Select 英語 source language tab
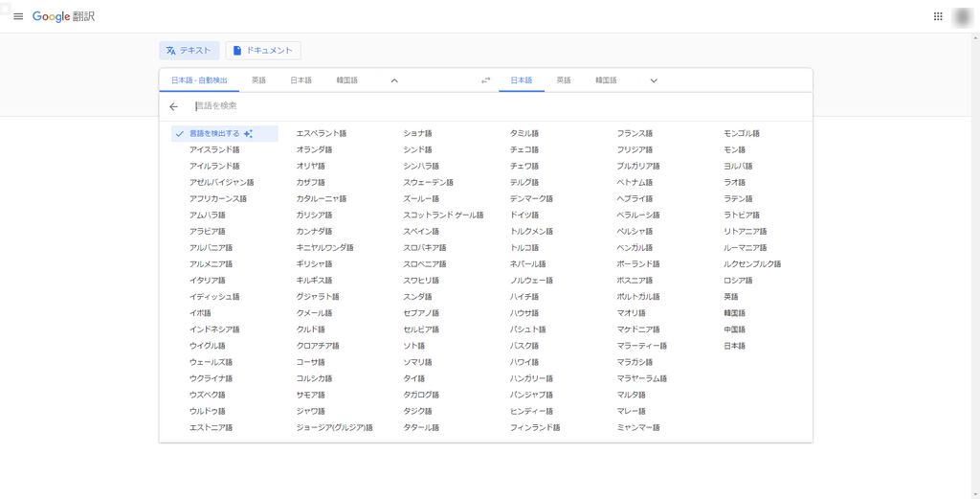Image resolution: width=980 pixels, height=499 pixels. click(x=258, y=80)
